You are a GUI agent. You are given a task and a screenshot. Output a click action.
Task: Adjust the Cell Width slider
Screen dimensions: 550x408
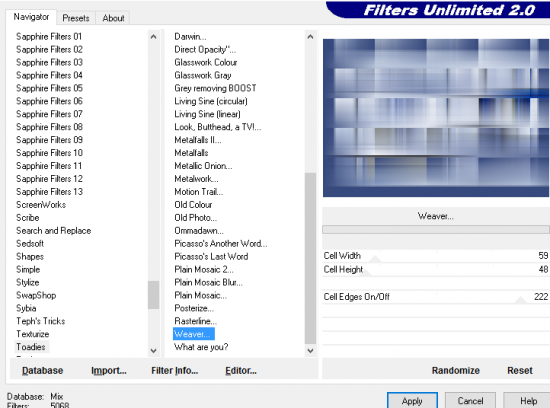click(x=376, y=259)
